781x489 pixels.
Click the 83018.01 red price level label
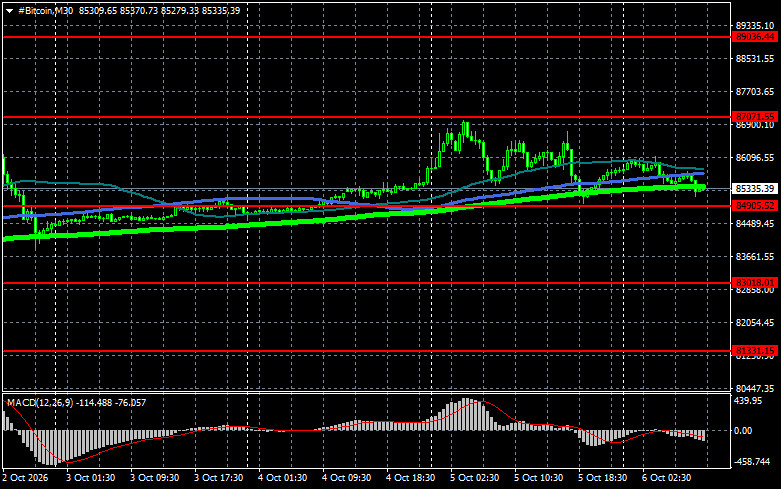click(755, 283)
